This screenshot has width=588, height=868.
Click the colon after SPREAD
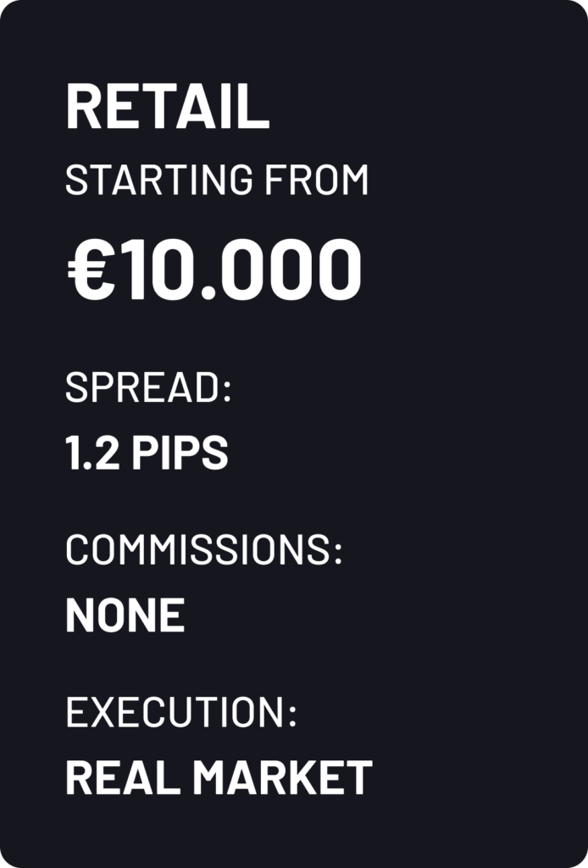point(227,391)
